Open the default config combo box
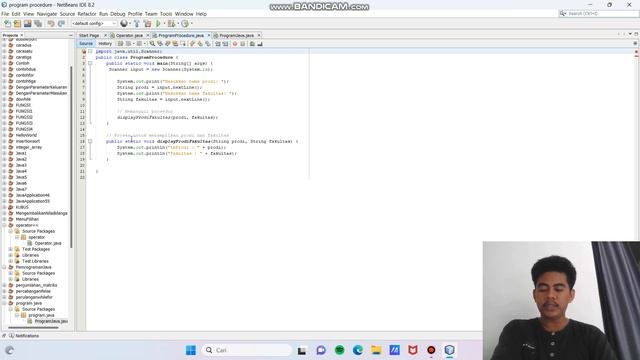This screenshot has height=360, width=640. (x=94, y=24)
